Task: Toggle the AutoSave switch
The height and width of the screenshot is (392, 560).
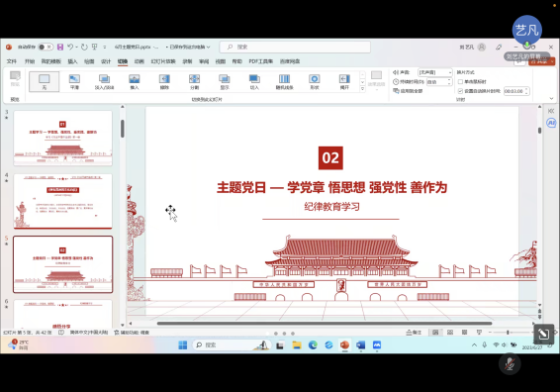Action: [45, 47]
